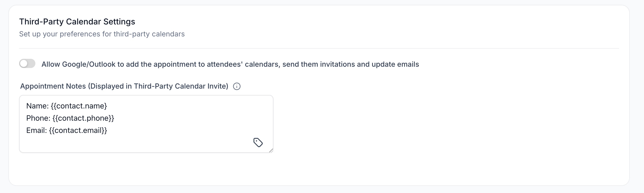Enable the Google/Outlook attendee invitations toggle

coord(27,64)
